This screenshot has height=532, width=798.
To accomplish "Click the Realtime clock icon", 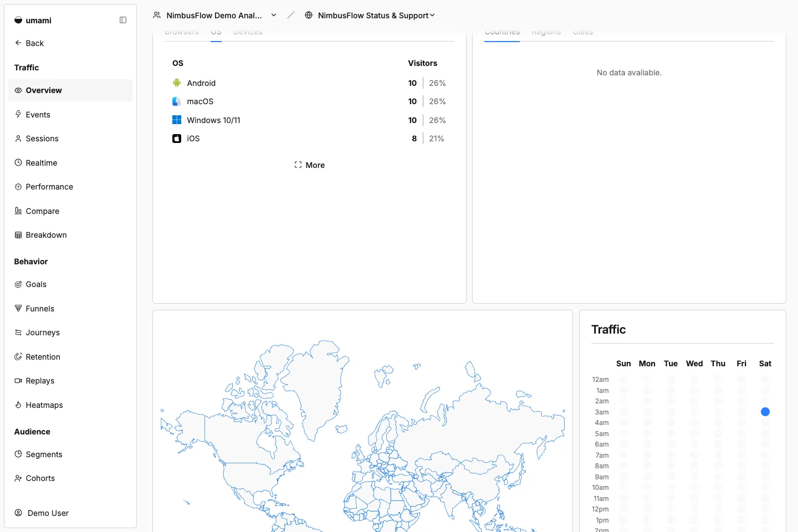I will 18,162.
